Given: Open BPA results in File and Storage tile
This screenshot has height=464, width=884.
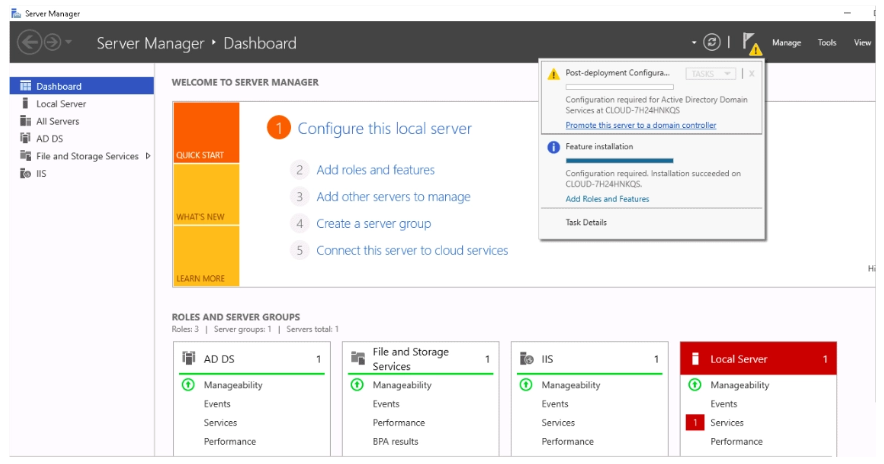Looking at the screenshot, I should (395, 441).
